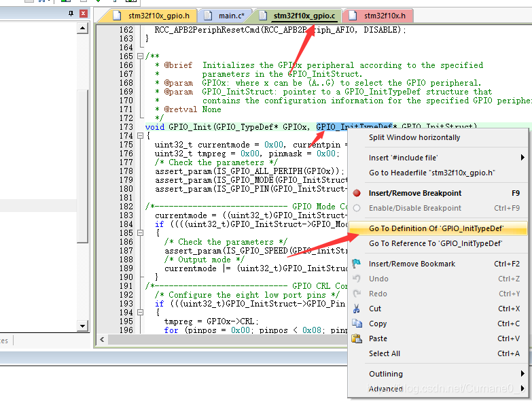Pin the left panel with pushpin icon

click(71, 14)
